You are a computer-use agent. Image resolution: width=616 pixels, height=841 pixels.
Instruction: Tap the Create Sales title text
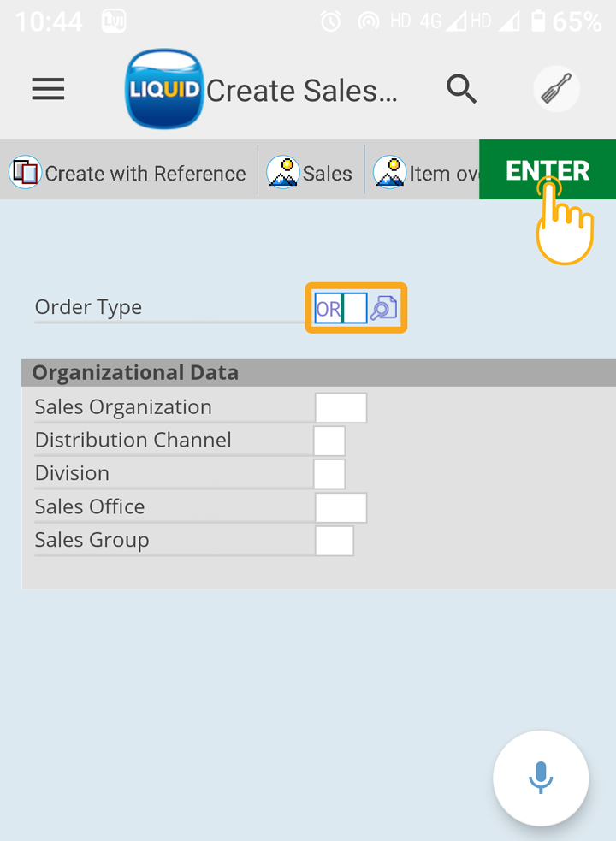point(302,91)
